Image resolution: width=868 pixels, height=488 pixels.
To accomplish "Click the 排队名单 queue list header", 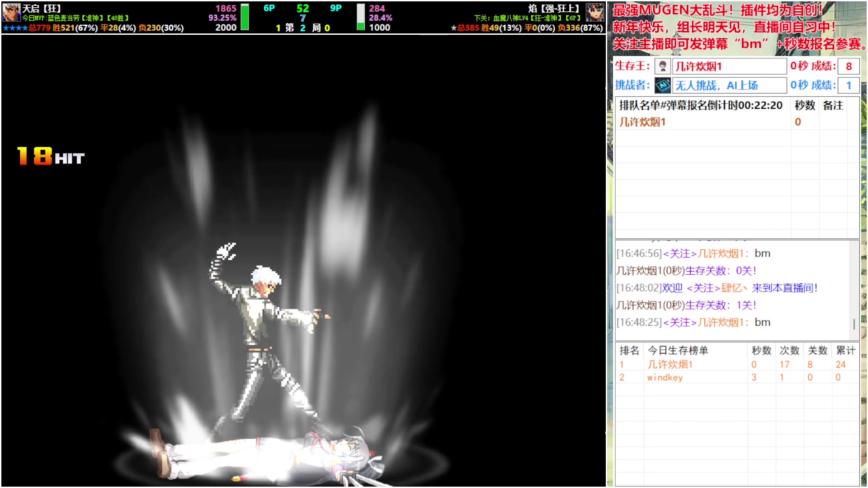I will coord(700,105).
